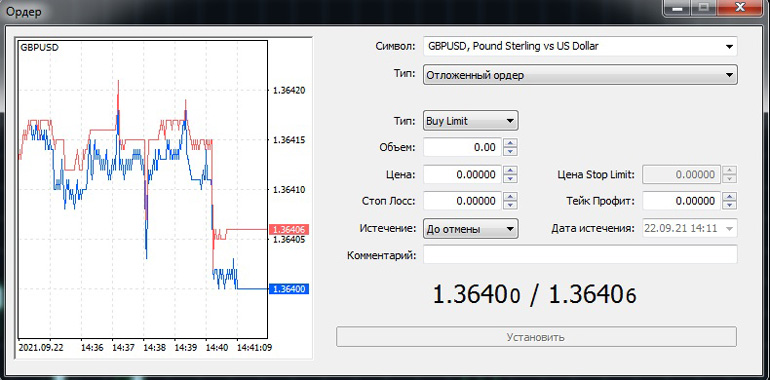Increase Цена with the up arrow

pyautogui.click(x=511, y=170)
